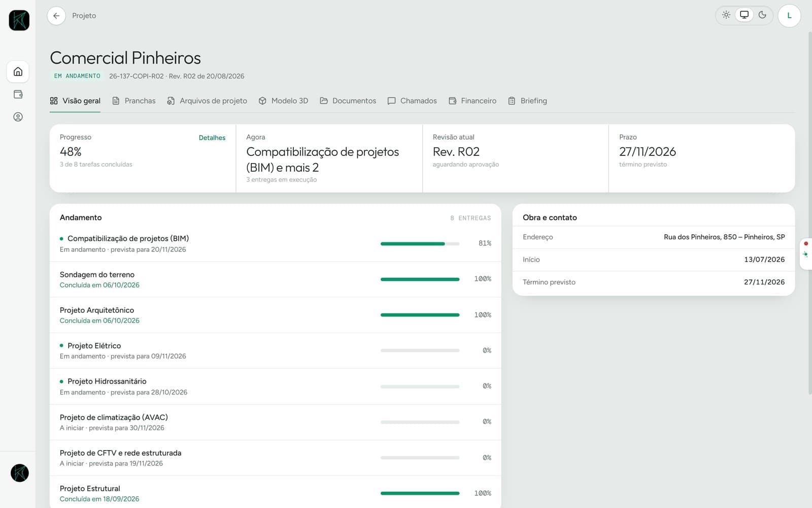Click the Início date 13/07/2026
Screen dimensions: 812x508
tap(764, 260)
